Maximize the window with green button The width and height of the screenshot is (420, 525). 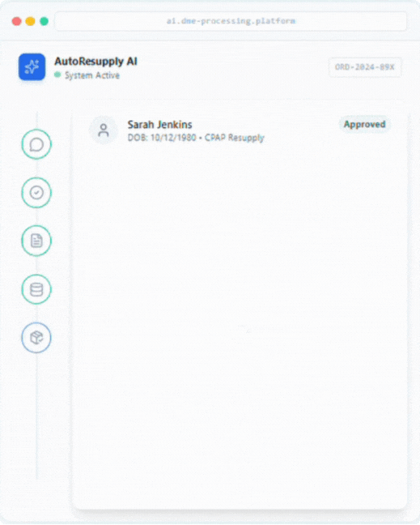pyautogui.click(x=45, y=21)
